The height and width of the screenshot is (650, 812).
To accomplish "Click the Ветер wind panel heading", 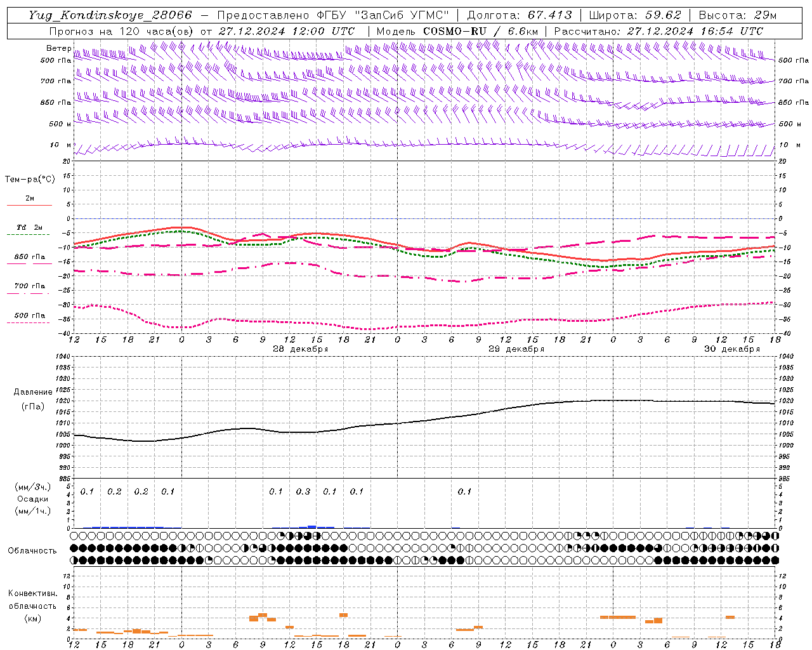I will pyautogui.click(x=58, y=48).
